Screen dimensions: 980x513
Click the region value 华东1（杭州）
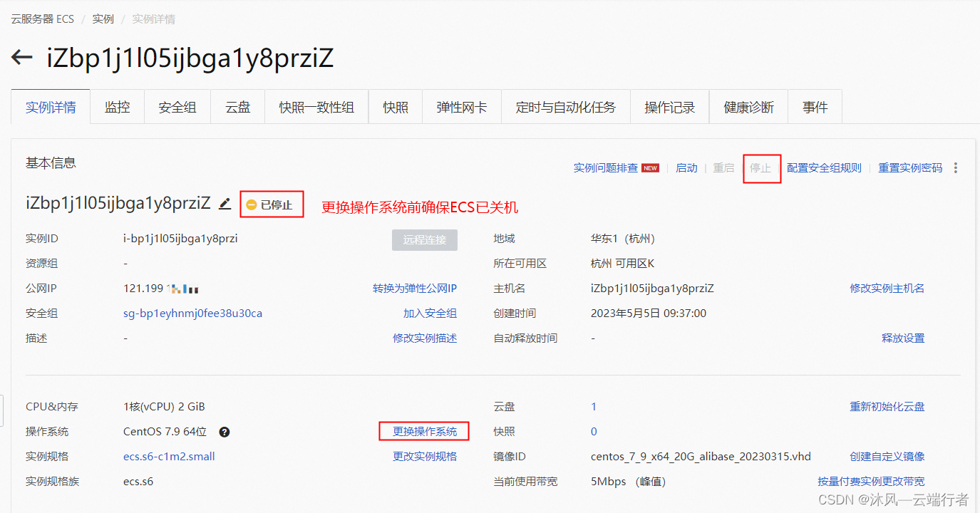[x=623, y=239]
